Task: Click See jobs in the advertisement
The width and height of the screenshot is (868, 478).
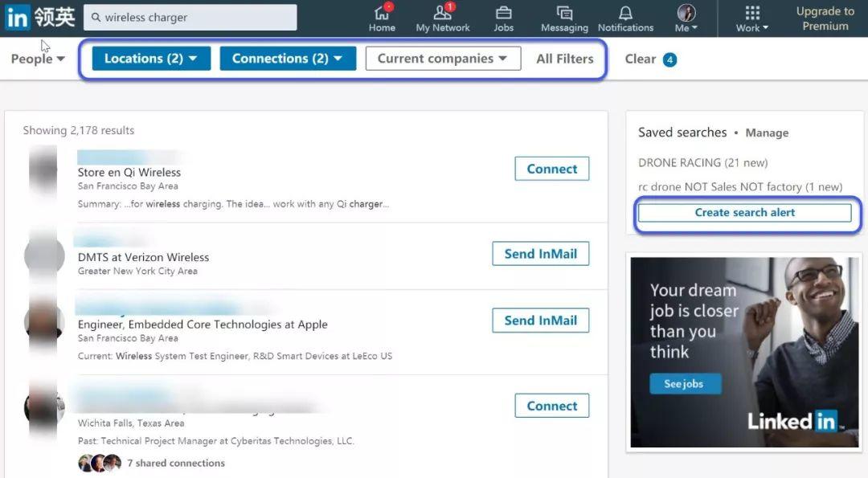Action: 685,383
